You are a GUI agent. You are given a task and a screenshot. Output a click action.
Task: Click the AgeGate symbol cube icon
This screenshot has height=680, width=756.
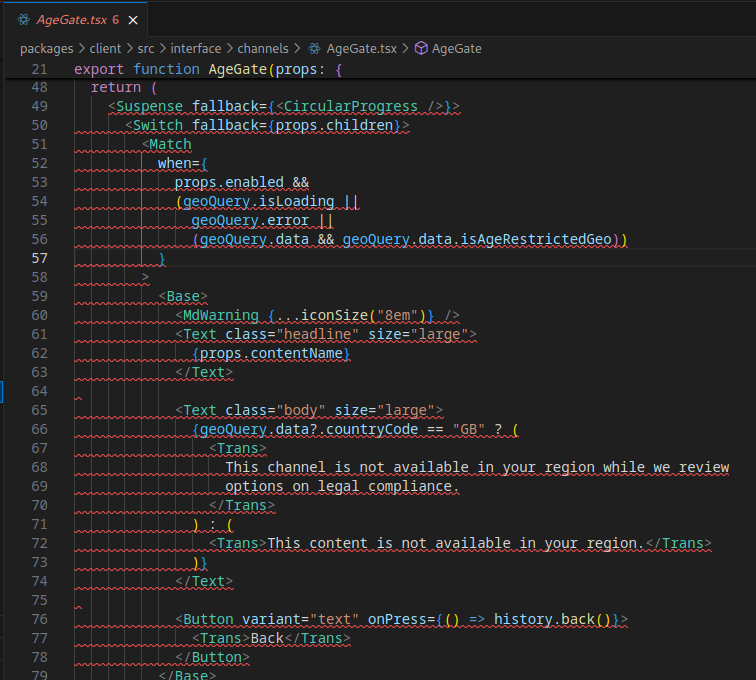[421, 48]
